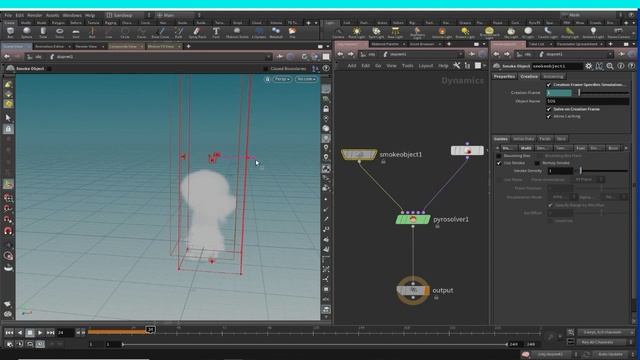Toggle Solve on Creation Frame checkbox
This screenshot has height=360, width=640.
(549, 109)
